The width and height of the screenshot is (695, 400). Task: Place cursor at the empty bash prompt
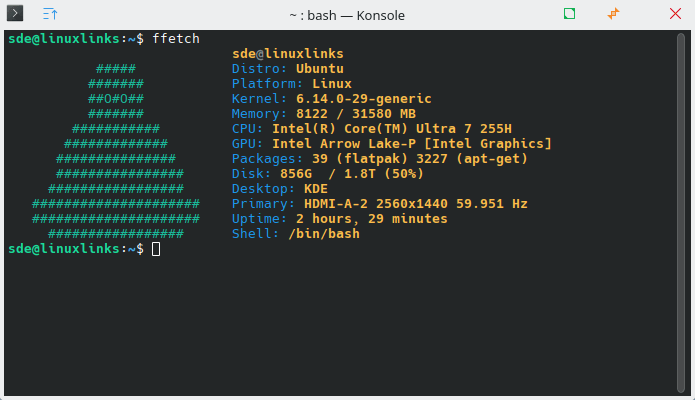156,249
